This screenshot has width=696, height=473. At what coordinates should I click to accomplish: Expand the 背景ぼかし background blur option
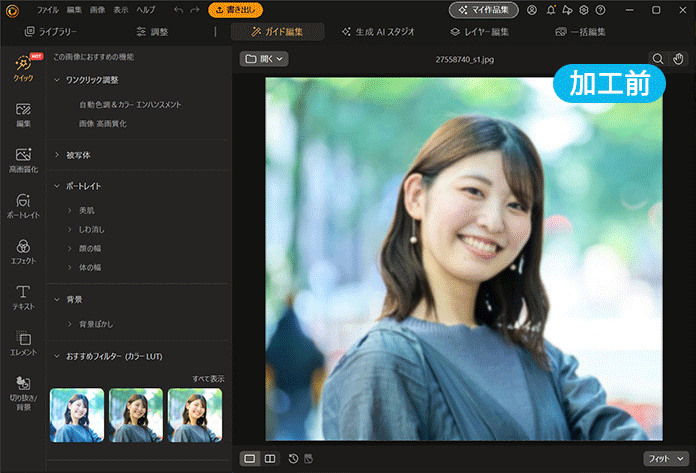tap(70, 324)
